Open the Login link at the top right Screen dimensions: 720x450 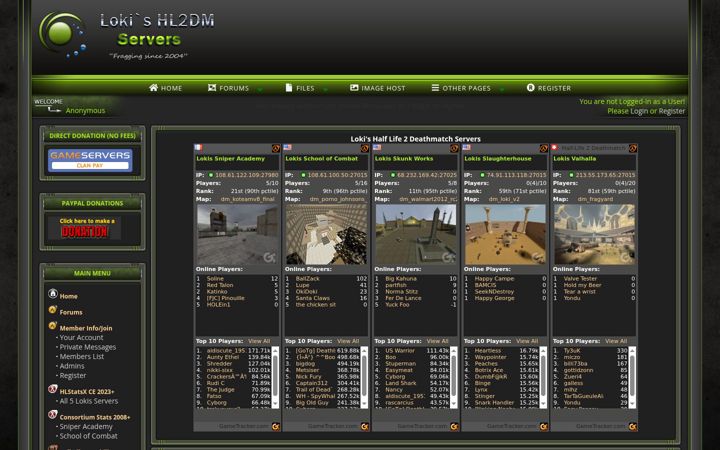tap(639, 111)
